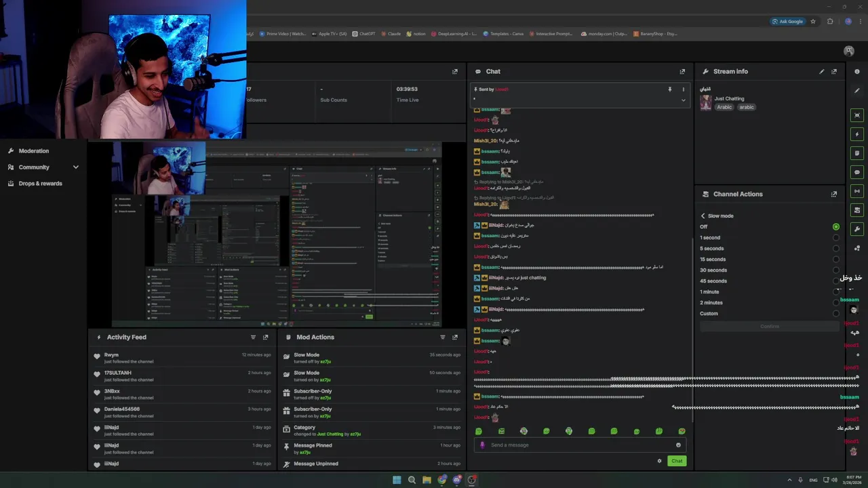The height and width of the screenshot is (488, 868).
Task: Click the first green emote shortcut
Action: click(x=479, y=431)
